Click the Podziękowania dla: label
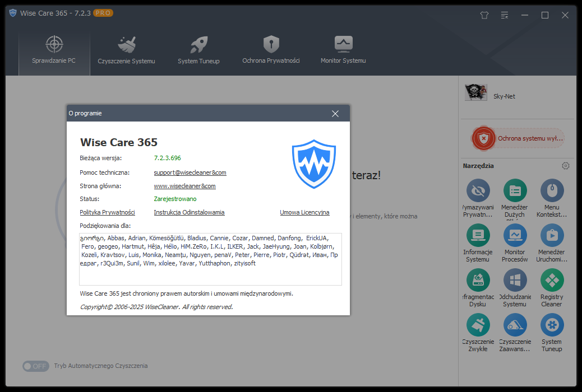Screen dimensions: 582x392 tap(105, 226)
